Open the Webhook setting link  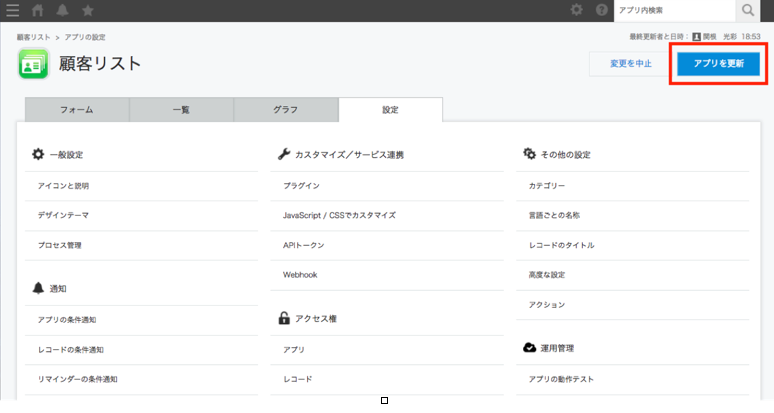(300, 275)
